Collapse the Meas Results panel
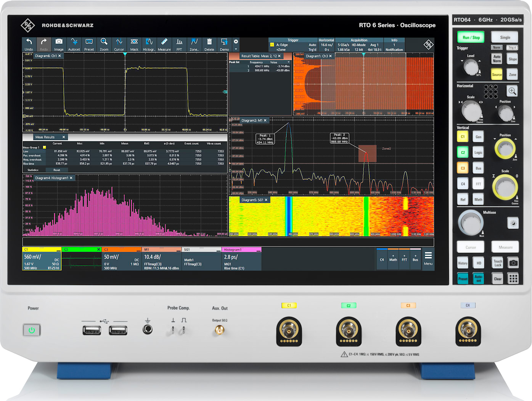 tap(63, 137)
